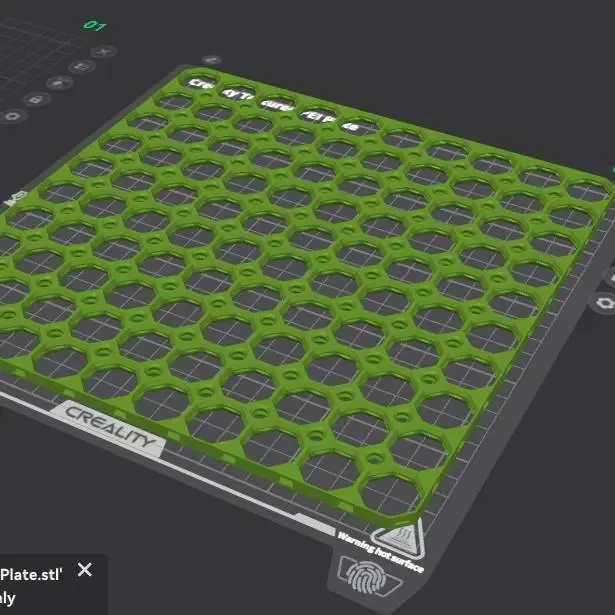Dismiss the 'Plate.stl' notification with X
The width and height of the screenshot is (615, 615).
(x=85, y=570)
